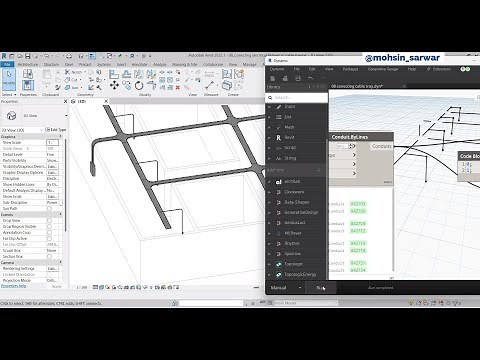This screenshot has width=480, height=360.
Task: Collapse the Camera section in Properties
Action: (x=61, y=263)
